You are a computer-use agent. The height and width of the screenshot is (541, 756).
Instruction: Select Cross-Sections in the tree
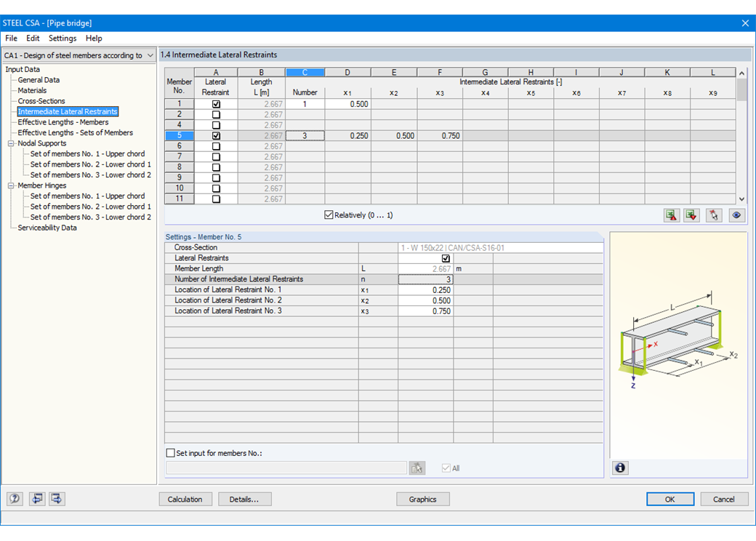point(41,101)
